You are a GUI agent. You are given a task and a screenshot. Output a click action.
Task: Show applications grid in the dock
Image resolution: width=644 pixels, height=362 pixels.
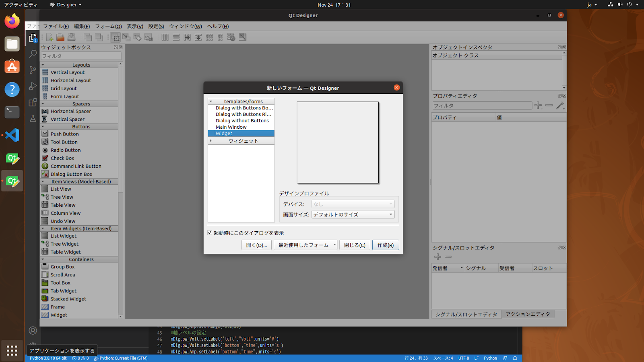click(x=12, y=350)
